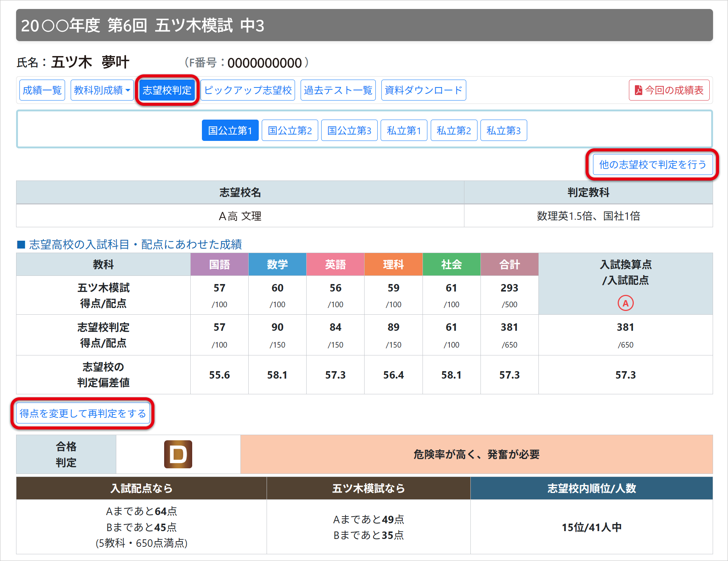Go to 過去テスト一覧
The height and width of the screenshot is (561, 728).
tap(338, 90)
